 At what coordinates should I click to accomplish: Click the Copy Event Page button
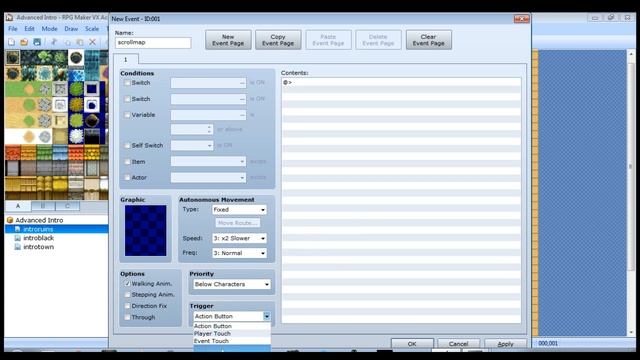tap(278, 40)
